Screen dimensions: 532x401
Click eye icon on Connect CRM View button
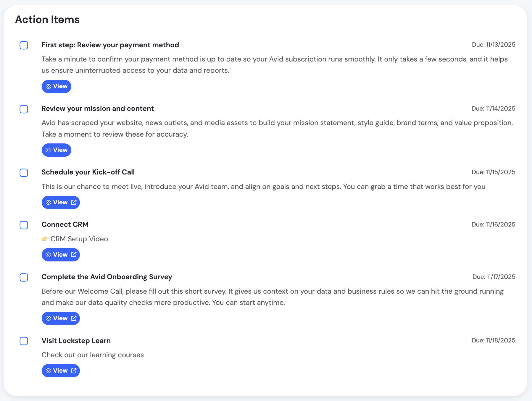click(x=49, y=255)
